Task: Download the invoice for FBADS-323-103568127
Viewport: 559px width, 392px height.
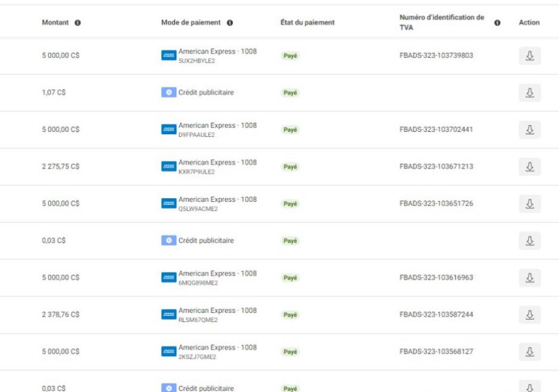Action: (529, 352)
